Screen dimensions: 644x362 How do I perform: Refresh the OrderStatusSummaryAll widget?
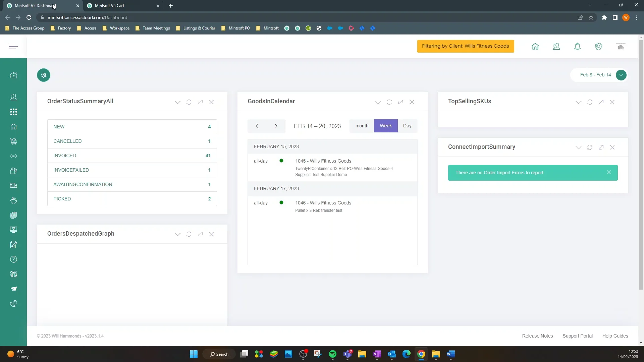click(189, 102)
